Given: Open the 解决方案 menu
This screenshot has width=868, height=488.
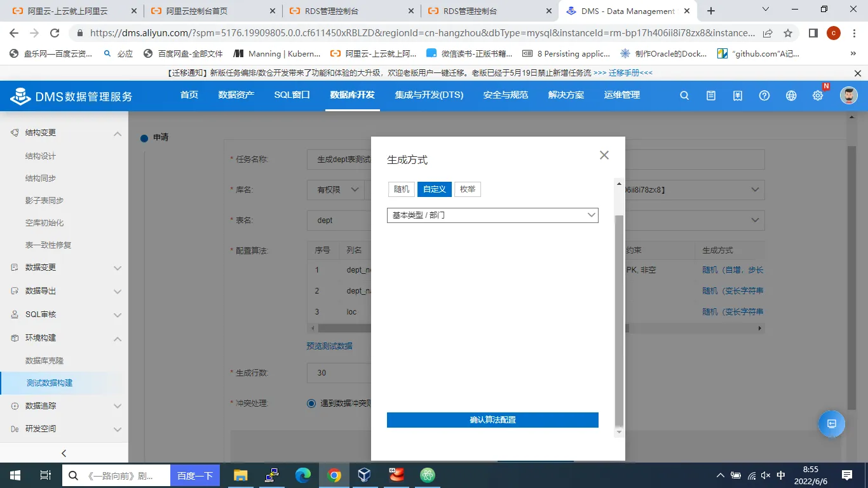Looking at the screenshot, I should 566,95.
